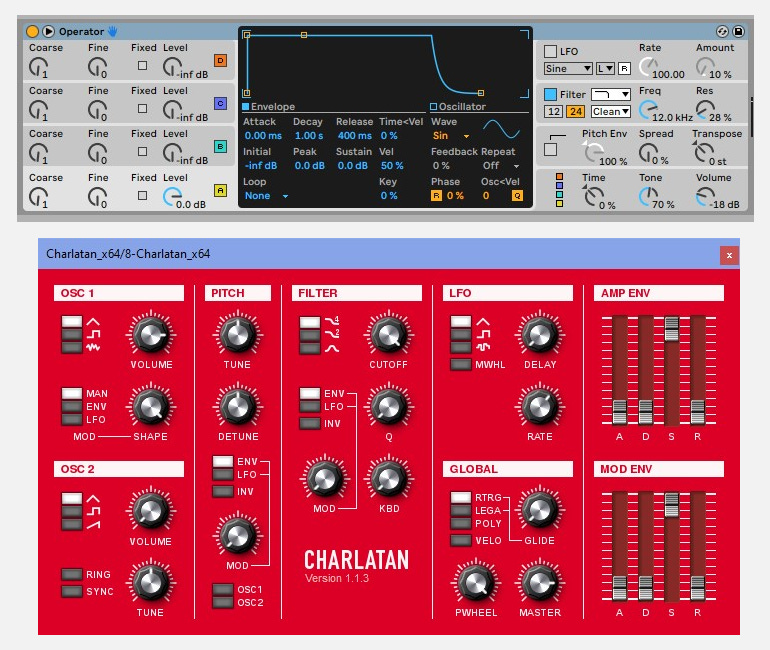770x650 pixels.
Task: Click the LFO retrigger R button
Action: [624, 69]
